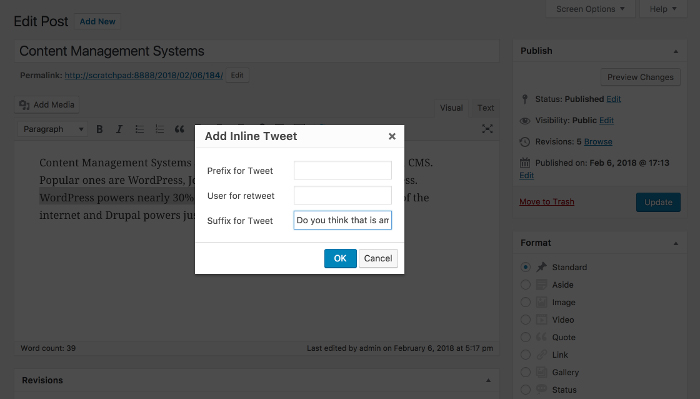Edit the published date
Viewport: 700px width, 399px height.
tap(527, 175)
